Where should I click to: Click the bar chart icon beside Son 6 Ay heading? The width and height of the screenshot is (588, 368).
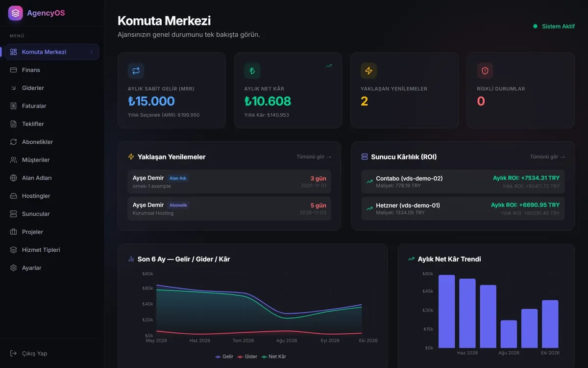tap(131, 259)
